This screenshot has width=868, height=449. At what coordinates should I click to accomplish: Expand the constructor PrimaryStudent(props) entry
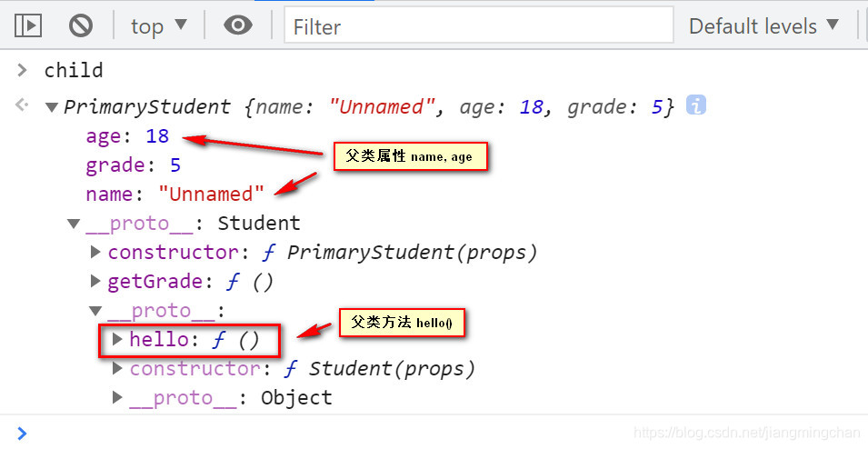point(95,252)
